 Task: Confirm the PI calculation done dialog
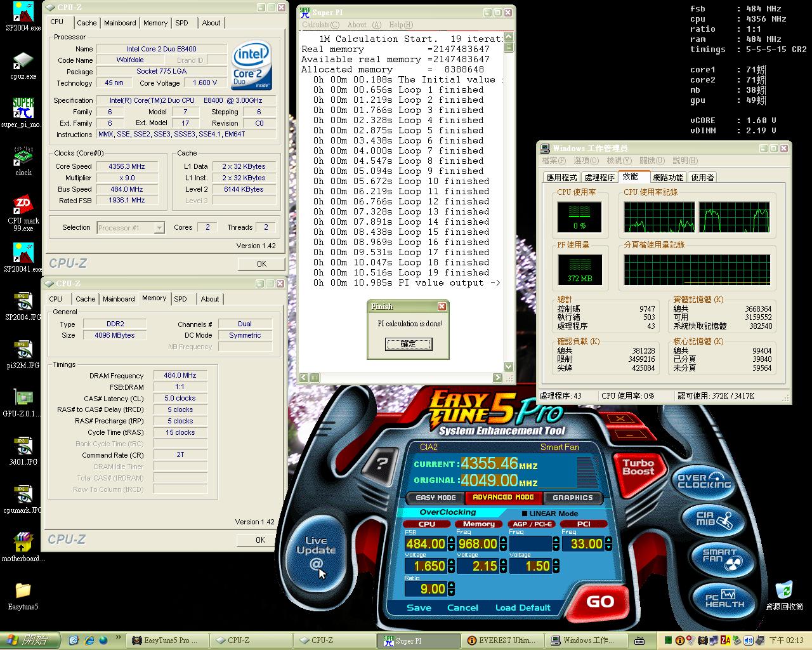(409, 343)
